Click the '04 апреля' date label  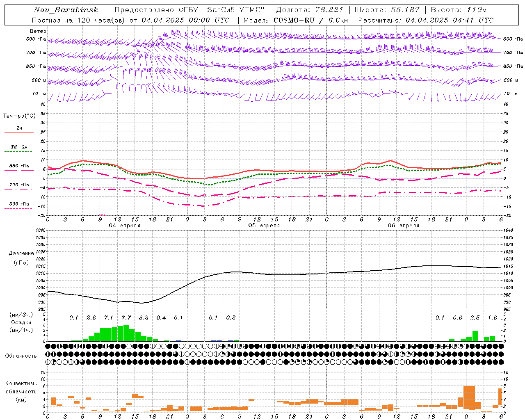[124, 226]
